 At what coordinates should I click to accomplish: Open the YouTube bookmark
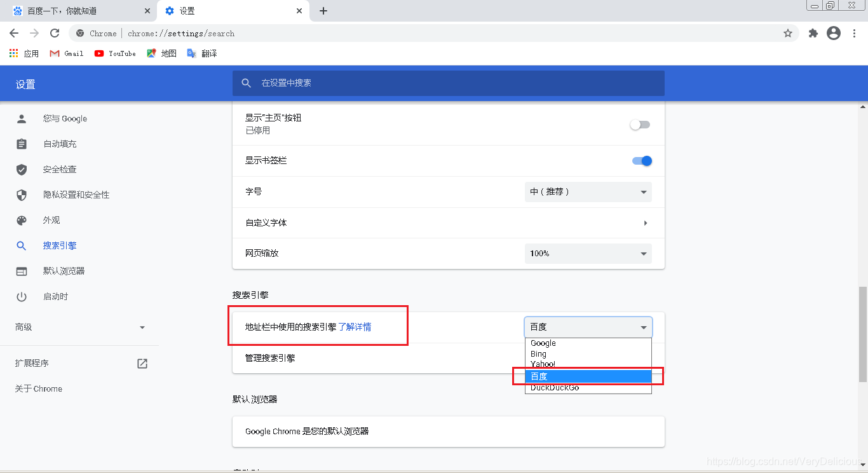[115, 53]
